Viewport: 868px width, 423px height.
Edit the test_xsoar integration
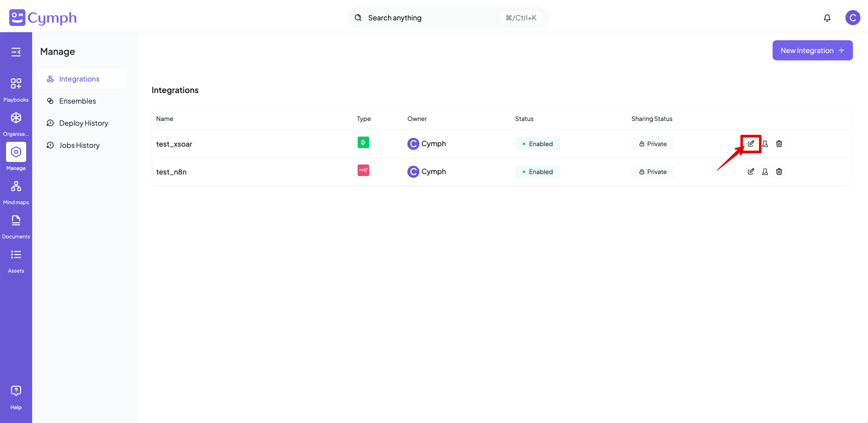pos(751,143)
